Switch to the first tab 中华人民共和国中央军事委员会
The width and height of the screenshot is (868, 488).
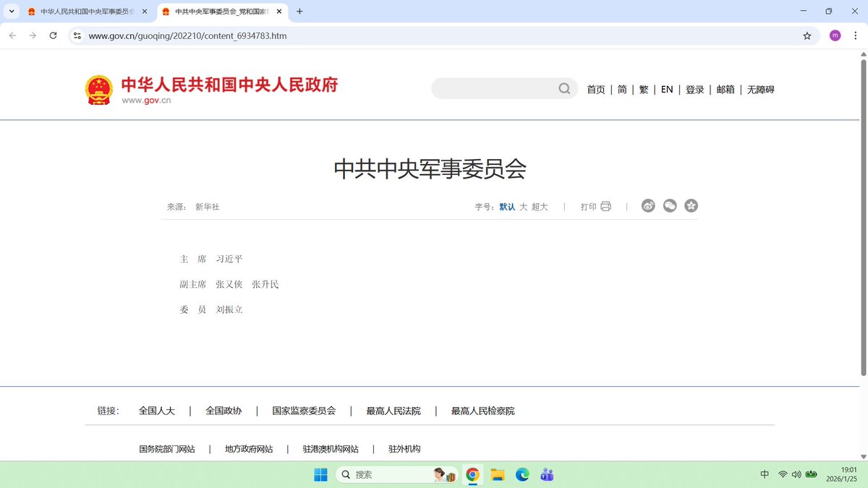coord(88,12)
